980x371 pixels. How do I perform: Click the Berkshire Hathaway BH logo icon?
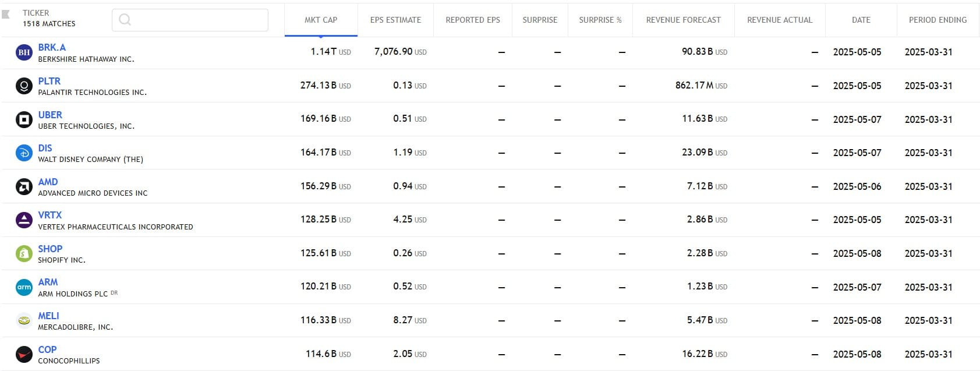tap(24, 52)
